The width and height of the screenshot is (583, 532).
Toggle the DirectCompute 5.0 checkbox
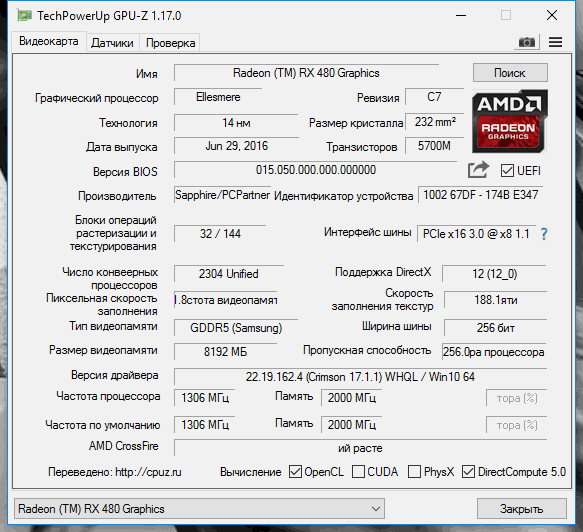pos(468,472)
